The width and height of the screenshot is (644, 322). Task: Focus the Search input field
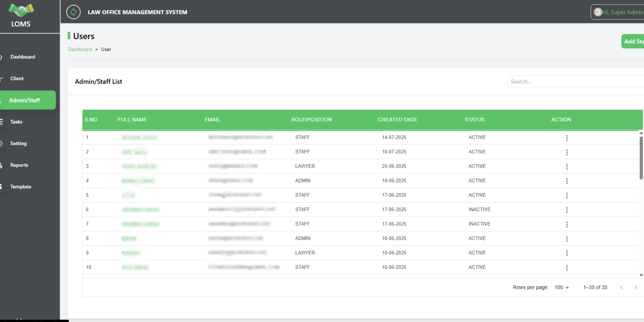tap(574, 82)
